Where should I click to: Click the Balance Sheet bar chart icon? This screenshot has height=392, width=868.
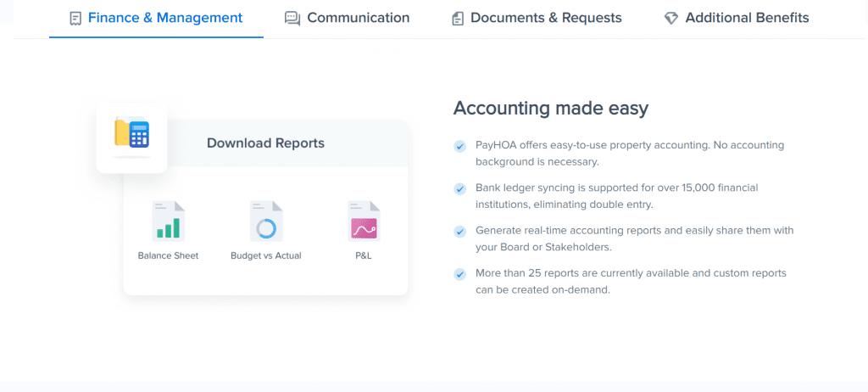[x=169, y=221]
